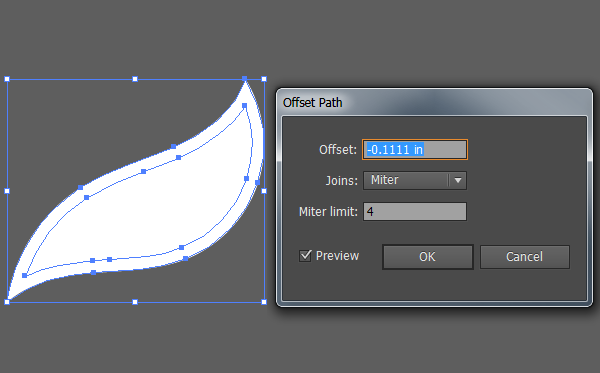Click the bottom-right bounding box handle
This screenshot has height=373, width=600.
click(x=264, y=302)
